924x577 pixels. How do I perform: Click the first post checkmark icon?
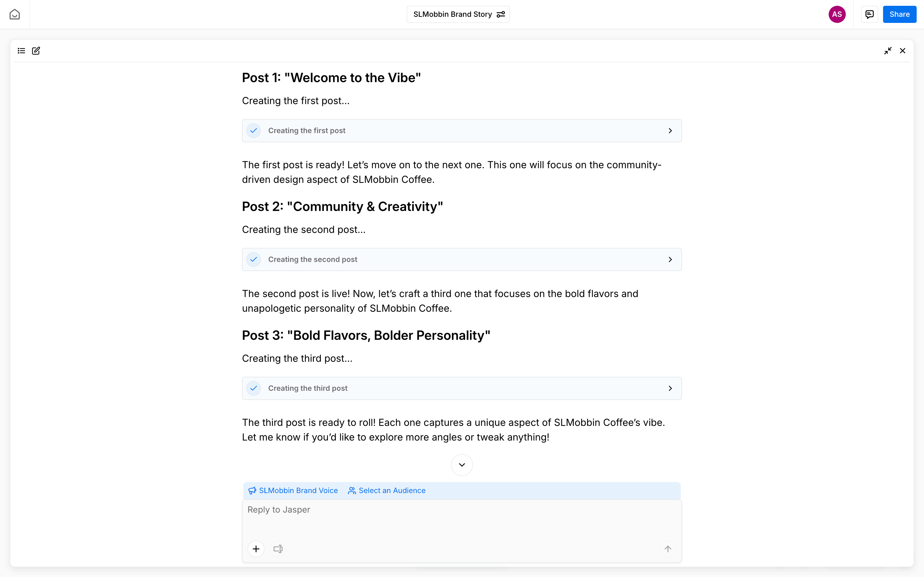(x=254, y=131)
